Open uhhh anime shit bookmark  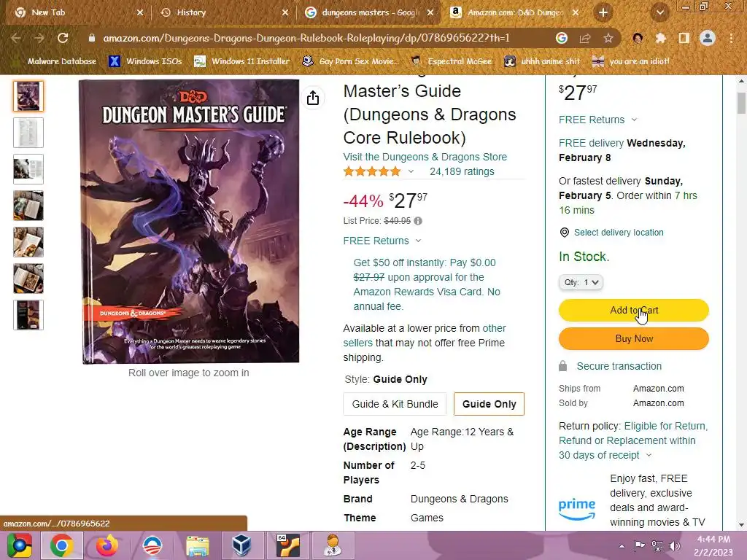click(542, 61)
